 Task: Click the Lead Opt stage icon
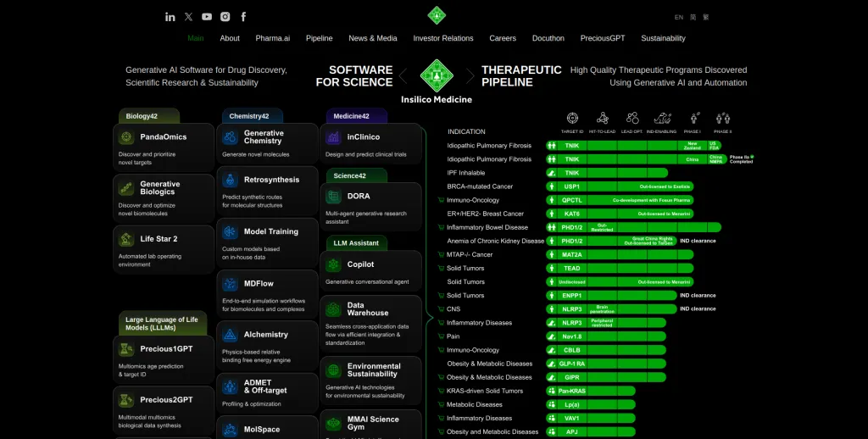click(x=632, y=118)
